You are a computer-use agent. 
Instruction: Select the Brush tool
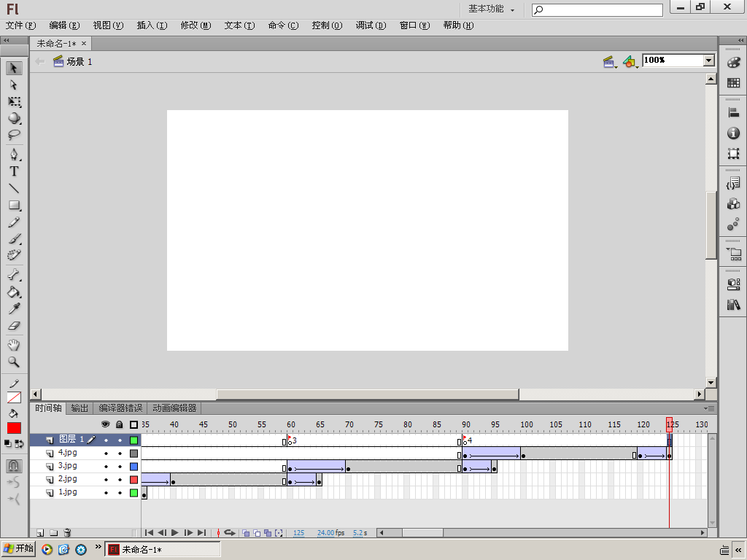(x=14, y=238)
